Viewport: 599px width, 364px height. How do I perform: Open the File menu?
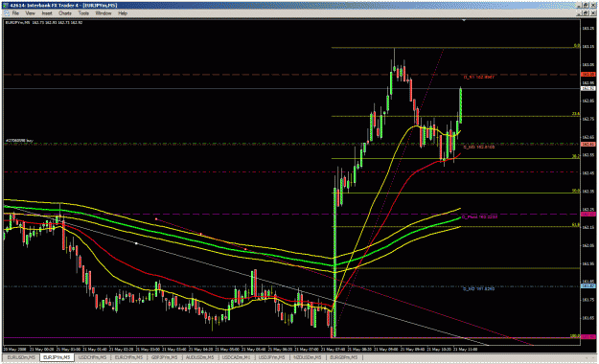pyautogui.click(x=15, y=13)
